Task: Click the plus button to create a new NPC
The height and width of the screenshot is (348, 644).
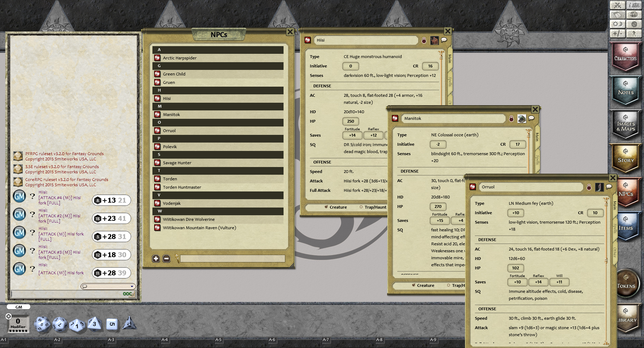Action: click(x=155, y=259)
